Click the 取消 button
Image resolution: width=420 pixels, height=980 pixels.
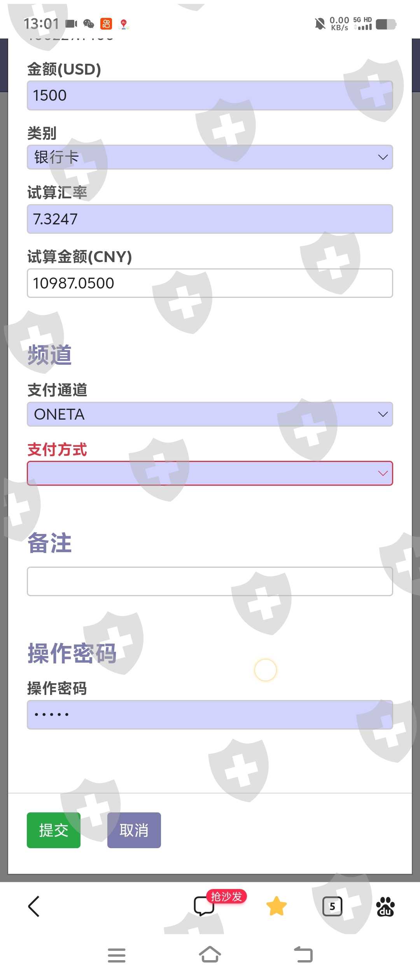134,830
